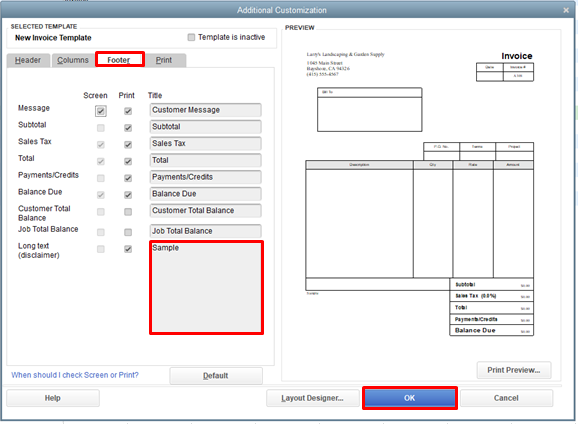Select the Print tab
This screenshot has height=424, width=578.
coord(164,60)
